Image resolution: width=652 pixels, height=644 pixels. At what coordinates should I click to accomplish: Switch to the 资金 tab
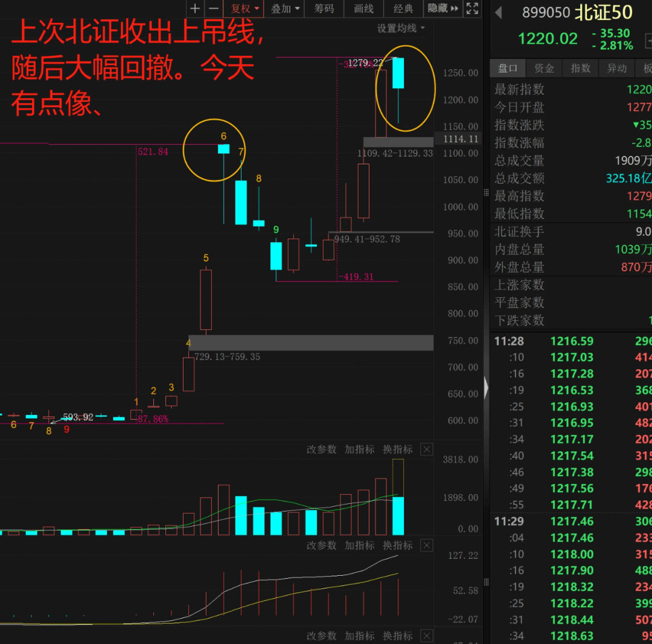[x=544, y=68]
